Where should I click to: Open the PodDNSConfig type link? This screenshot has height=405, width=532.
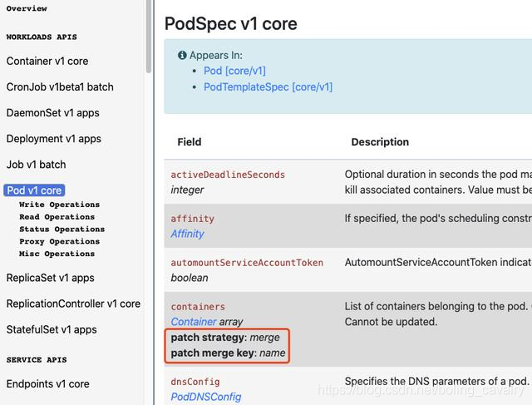[206, 397]
